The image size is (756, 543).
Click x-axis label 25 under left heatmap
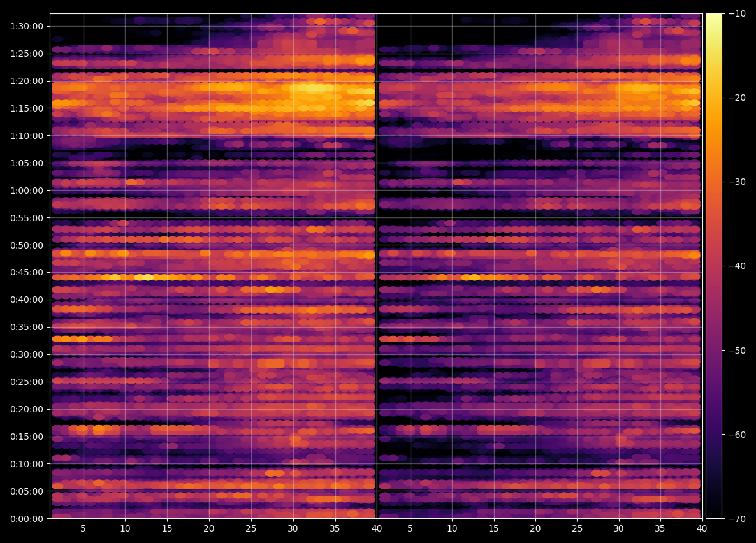[x=251, y=528]
